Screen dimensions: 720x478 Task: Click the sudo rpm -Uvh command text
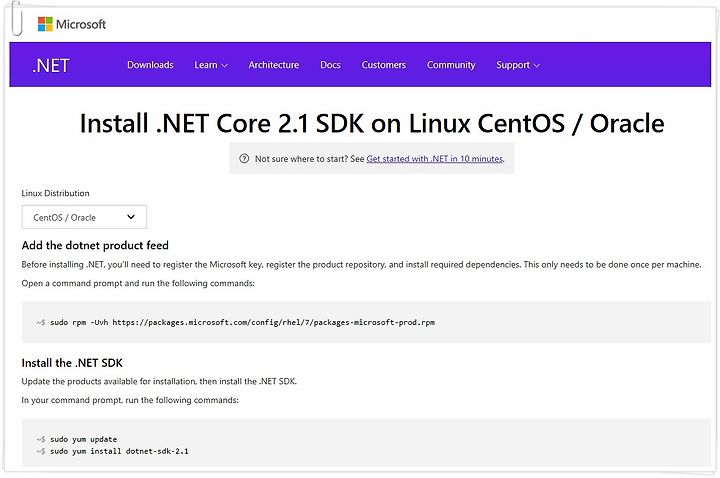(242, 322)
